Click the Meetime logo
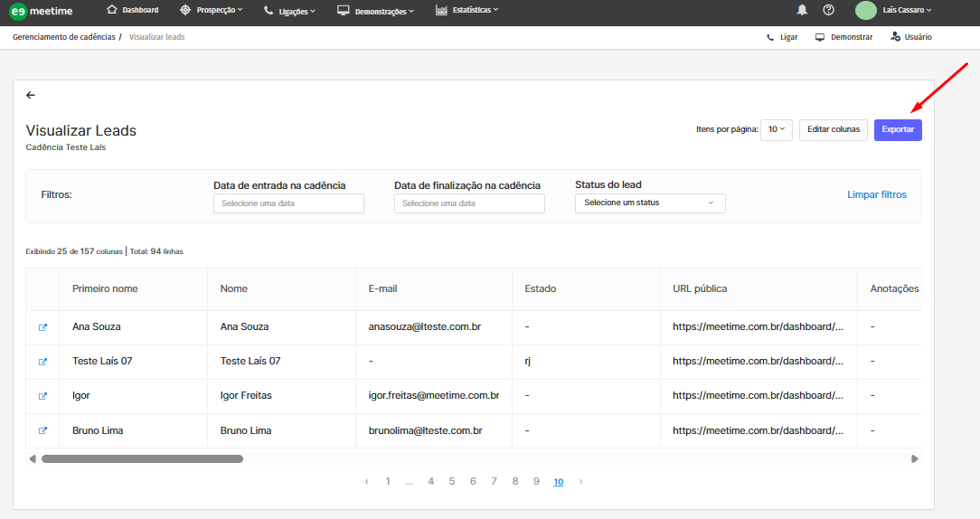980x519 pixels. click(x=41, y=11)
